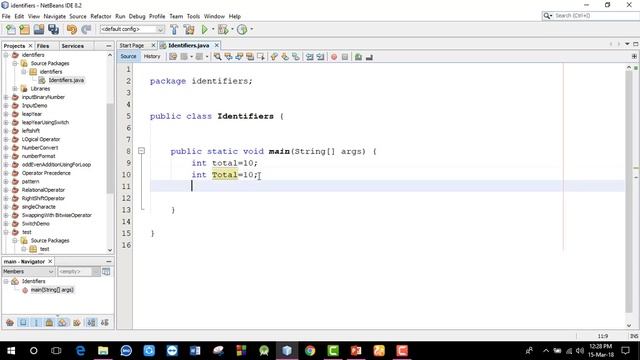Click the Next Bookmark icon in editor toolbar

tap(285, 57)
